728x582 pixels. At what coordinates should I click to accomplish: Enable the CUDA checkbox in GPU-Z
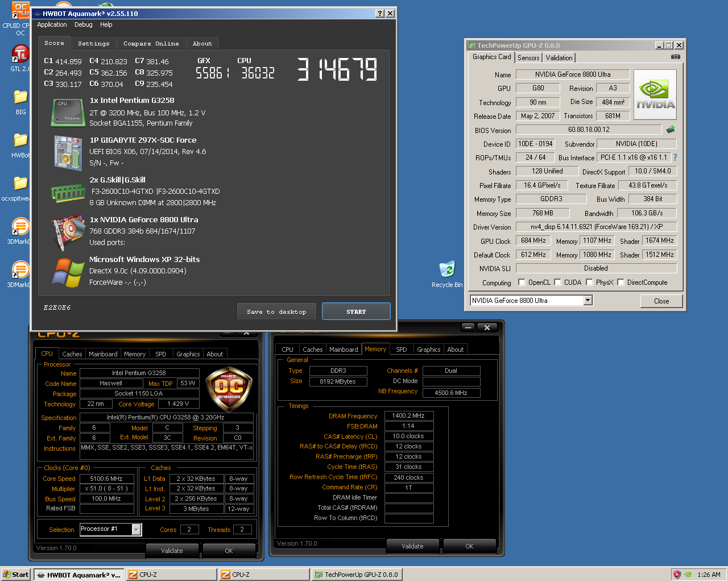(557, 282)
